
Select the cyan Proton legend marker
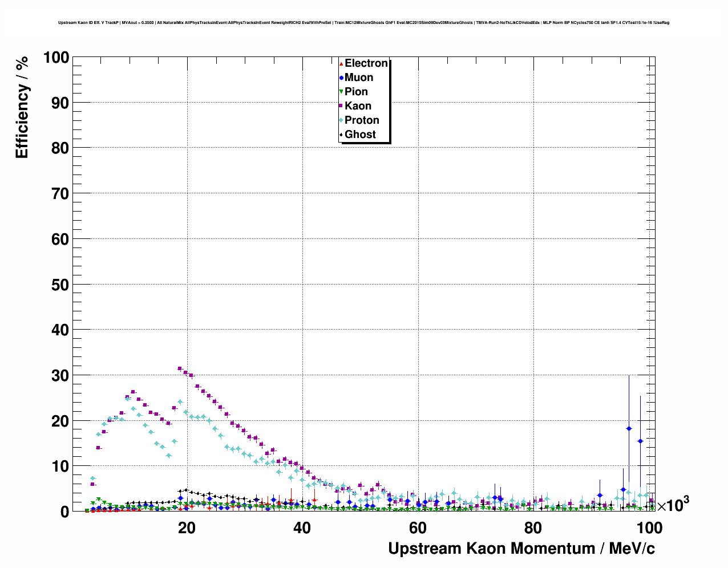pyautogui.click(x=341, y=120)
